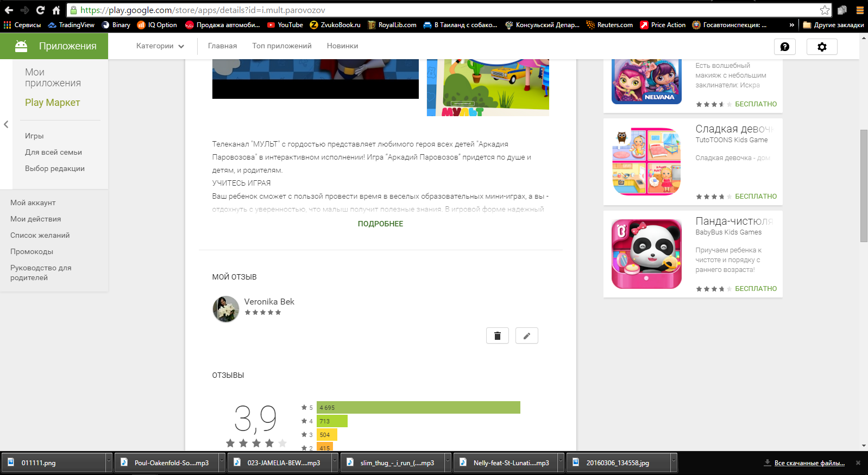Open options arrow for 023-JAMELIA mp3 download

point(335,463)
